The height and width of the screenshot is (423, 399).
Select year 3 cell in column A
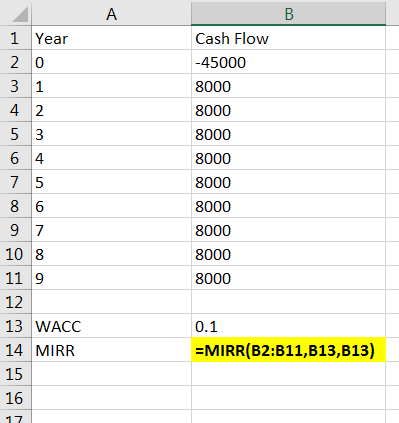pos(111,134)
